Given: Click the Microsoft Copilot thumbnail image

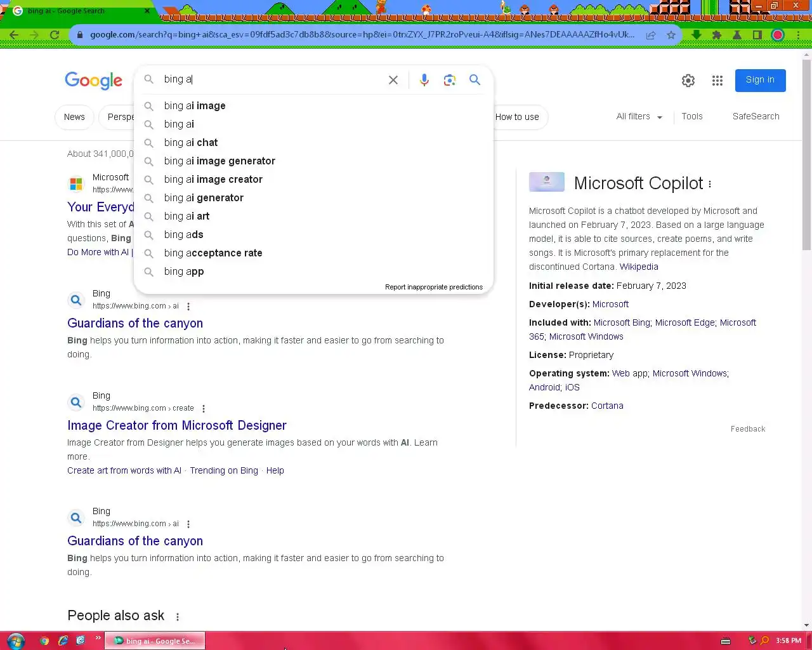Looking at the screenshot, I should 547,182.
